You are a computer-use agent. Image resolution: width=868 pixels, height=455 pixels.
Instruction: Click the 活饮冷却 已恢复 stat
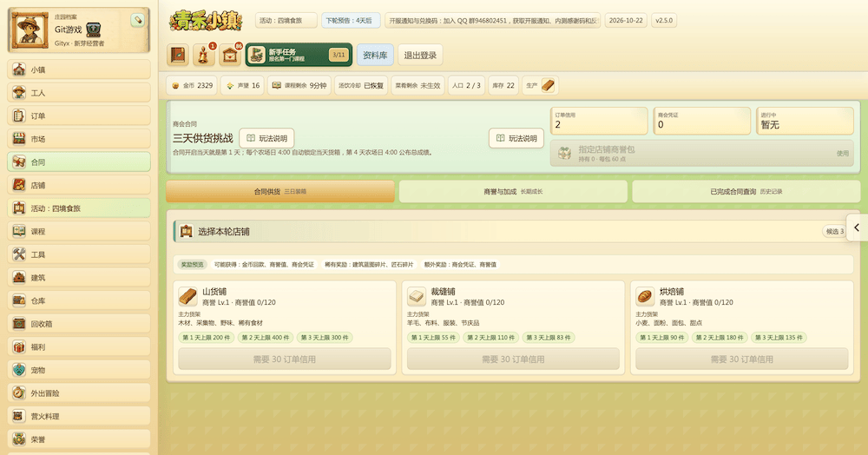point(361,85)
